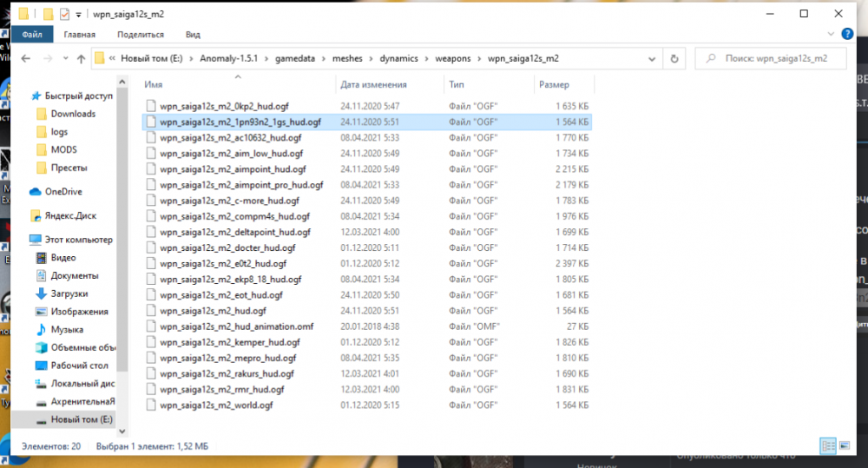Switch to details view layout icon

[x=828, y=445]
